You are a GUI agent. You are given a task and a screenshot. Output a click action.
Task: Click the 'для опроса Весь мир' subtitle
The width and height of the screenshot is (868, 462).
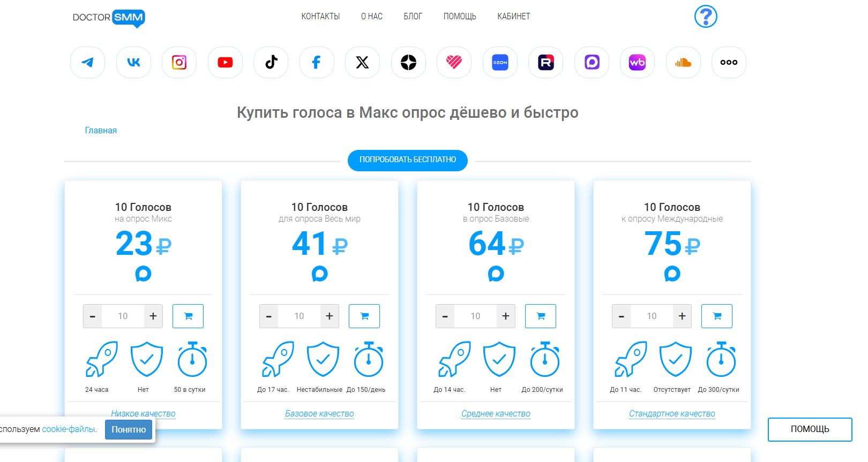319,219
